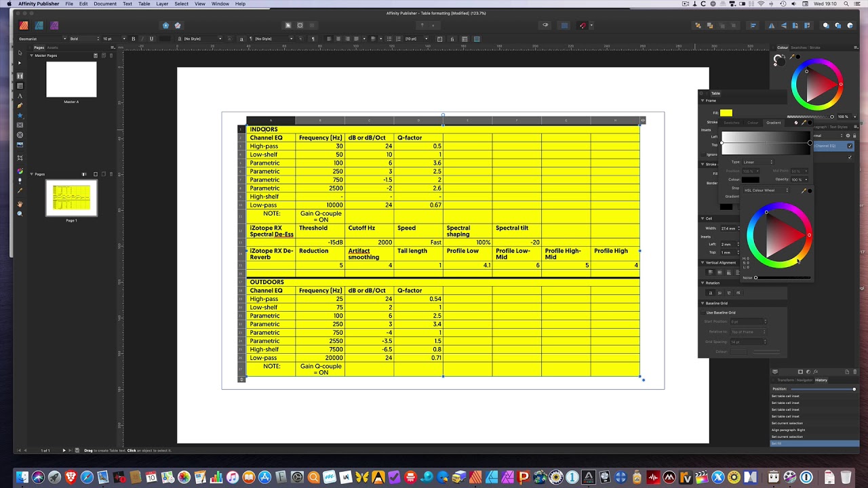Select the Pen tool
Viewport: 868px width, 488px height.
20,106
